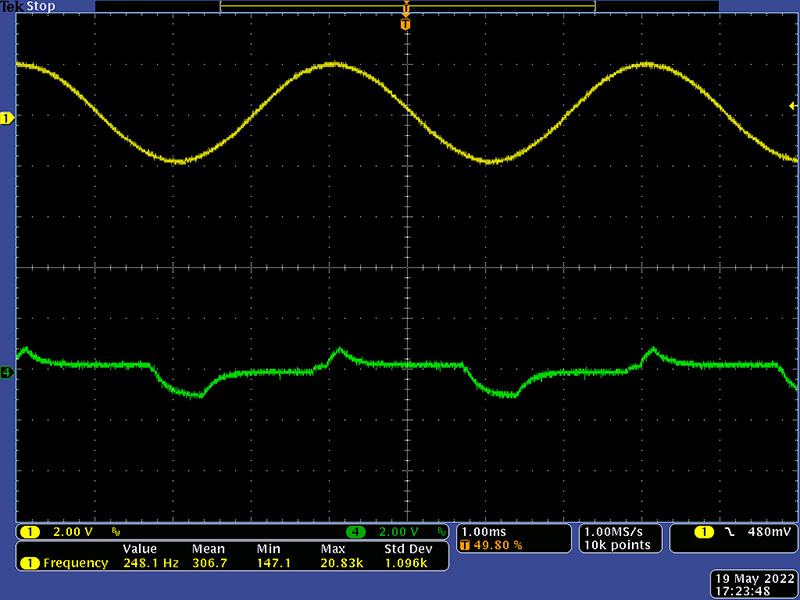Viewport: 800px width, 600px height.
Task: Click the record view bar at top
Action: [x=407, y=6]
